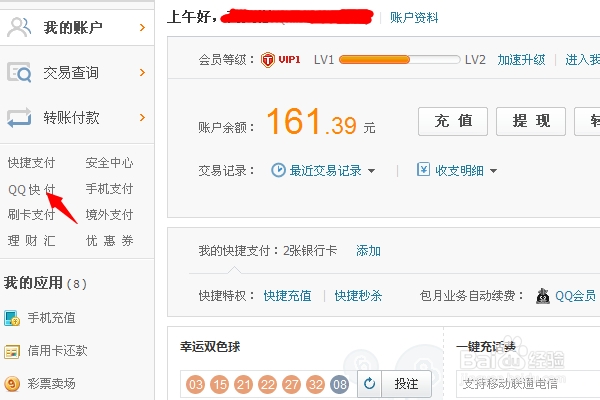
Task: Click the 提现 withdraw button
Action: [x=531, y=121]
